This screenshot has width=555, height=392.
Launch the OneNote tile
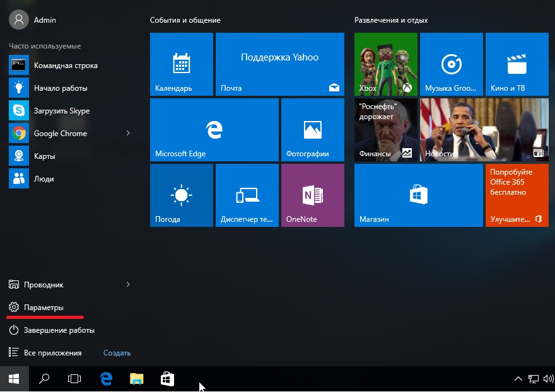[313, 195]
